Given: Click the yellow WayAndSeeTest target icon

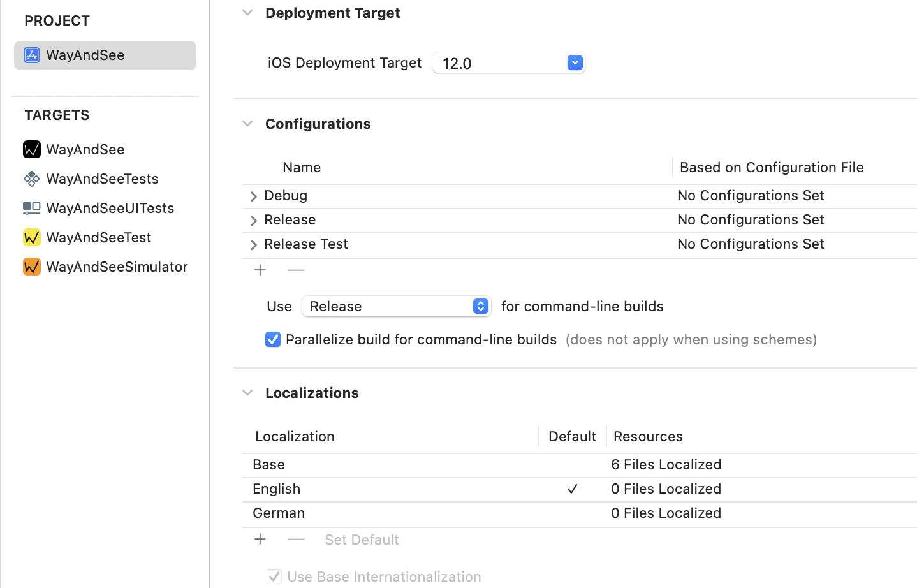Looking at the screenshot, I should (x=31, y=237).
